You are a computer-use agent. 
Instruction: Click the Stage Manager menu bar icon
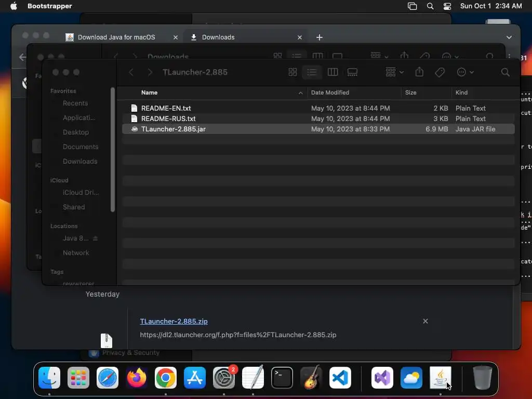tap(412, 6)
